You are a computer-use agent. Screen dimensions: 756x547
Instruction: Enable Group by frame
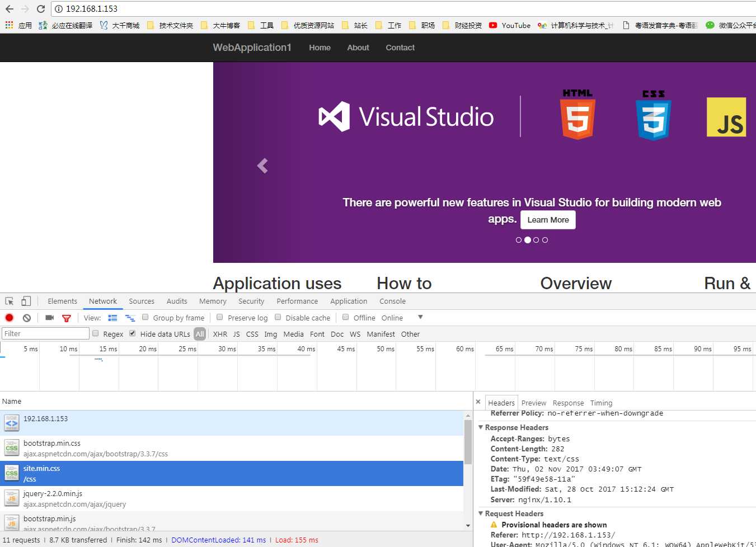(145, 317)
